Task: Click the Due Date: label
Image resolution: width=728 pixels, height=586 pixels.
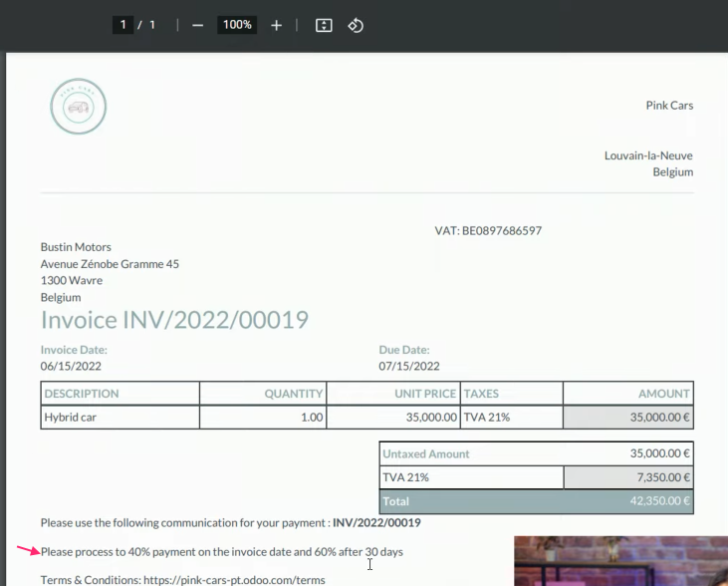Action: point(404,350)
